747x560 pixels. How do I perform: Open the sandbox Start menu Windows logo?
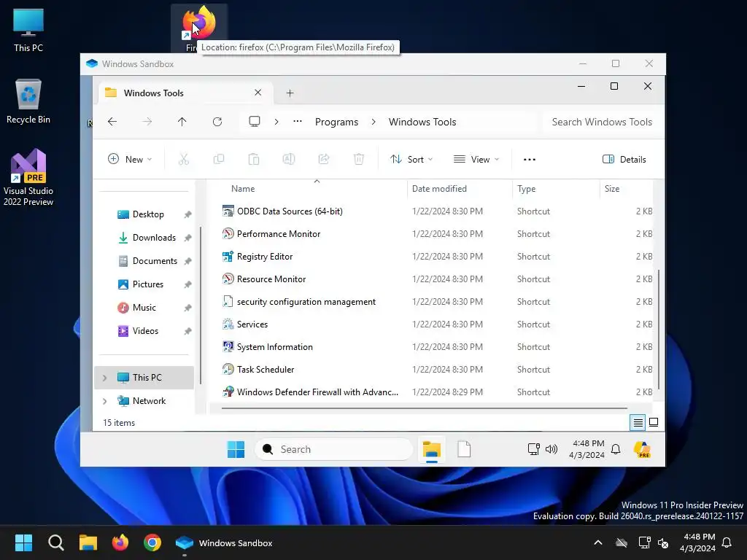tap(236, 449)
